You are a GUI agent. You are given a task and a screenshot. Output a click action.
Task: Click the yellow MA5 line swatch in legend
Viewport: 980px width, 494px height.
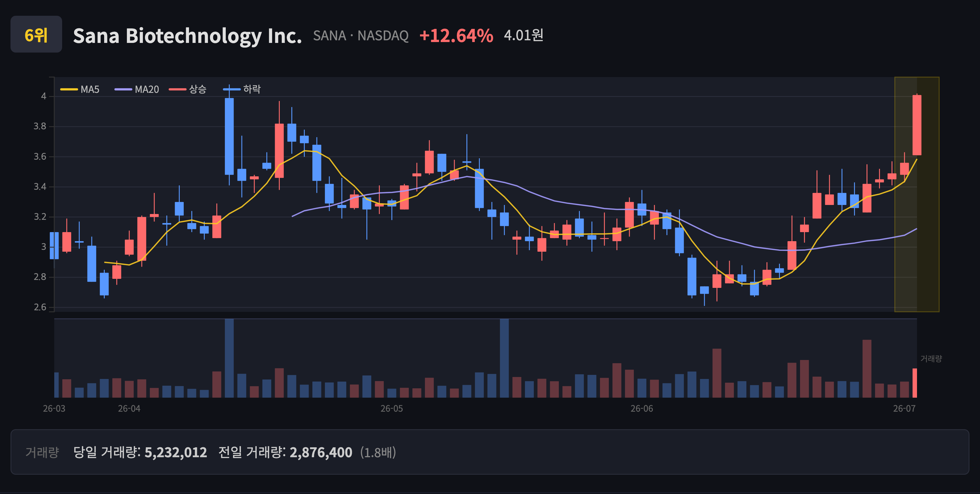[69, 90]
